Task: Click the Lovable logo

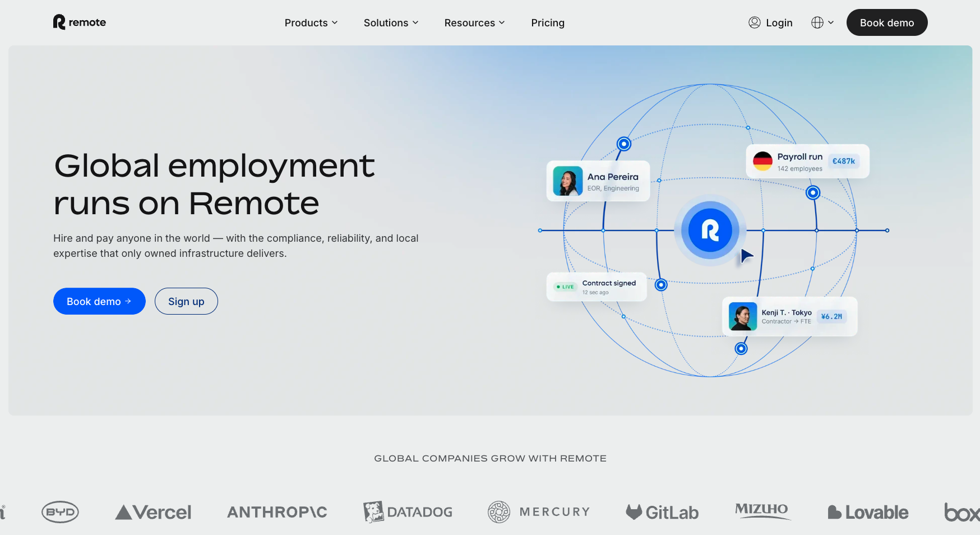Action: point(868,512)
